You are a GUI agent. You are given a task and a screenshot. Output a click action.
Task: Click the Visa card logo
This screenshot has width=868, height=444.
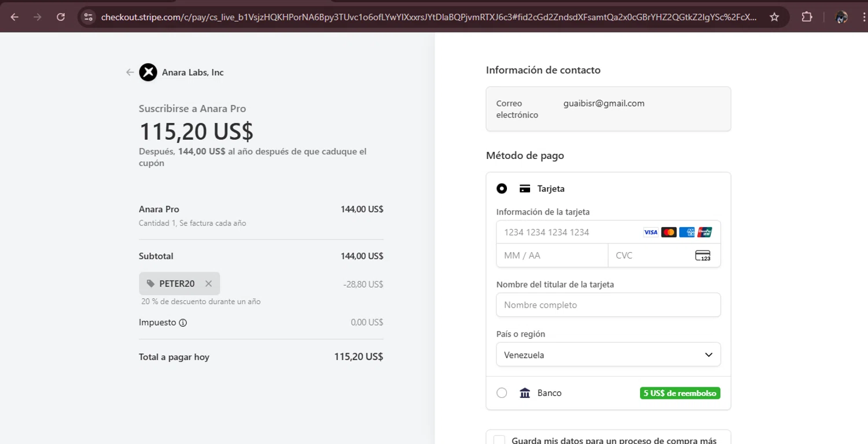coord(651,232)
